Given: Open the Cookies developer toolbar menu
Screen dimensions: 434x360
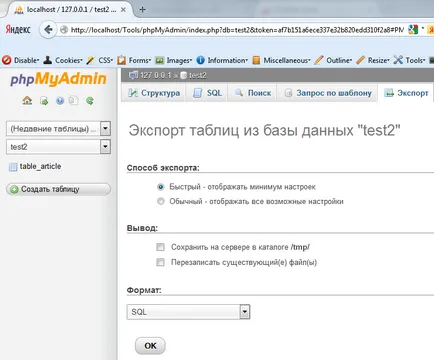Looking at the screenshot, I should click(x=63, y=60).
